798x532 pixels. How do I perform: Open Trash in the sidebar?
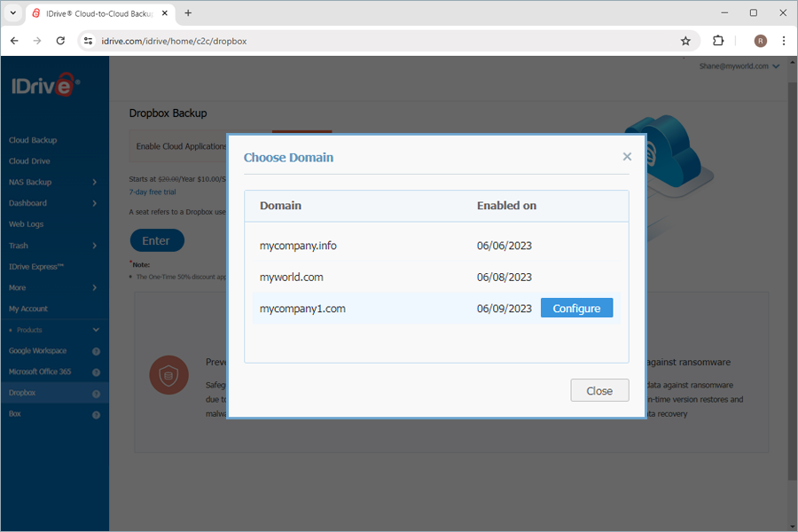(19, 246)
